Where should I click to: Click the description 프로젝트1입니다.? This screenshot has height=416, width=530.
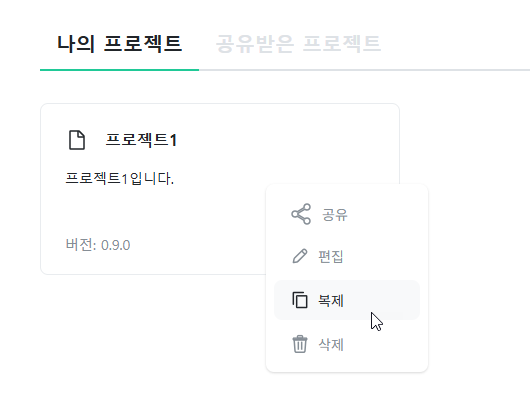coord(120,178)
